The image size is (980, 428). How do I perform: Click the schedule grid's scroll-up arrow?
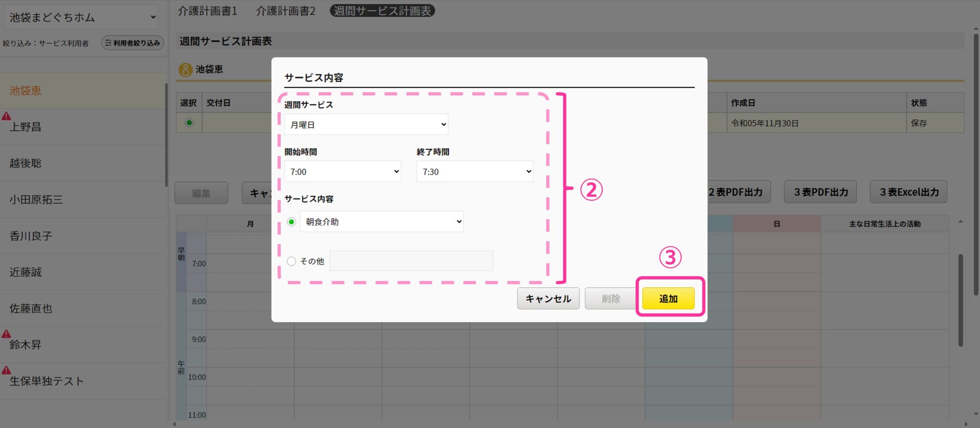[x=961, y=222]
